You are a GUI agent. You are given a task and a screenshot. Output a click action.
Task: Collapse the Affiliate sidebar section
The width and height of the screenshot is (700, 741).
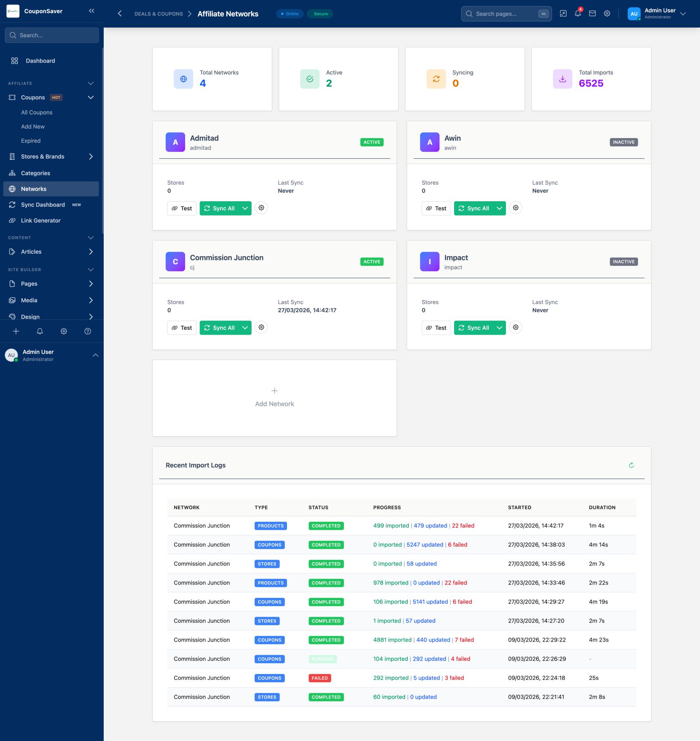click(91, 83)
